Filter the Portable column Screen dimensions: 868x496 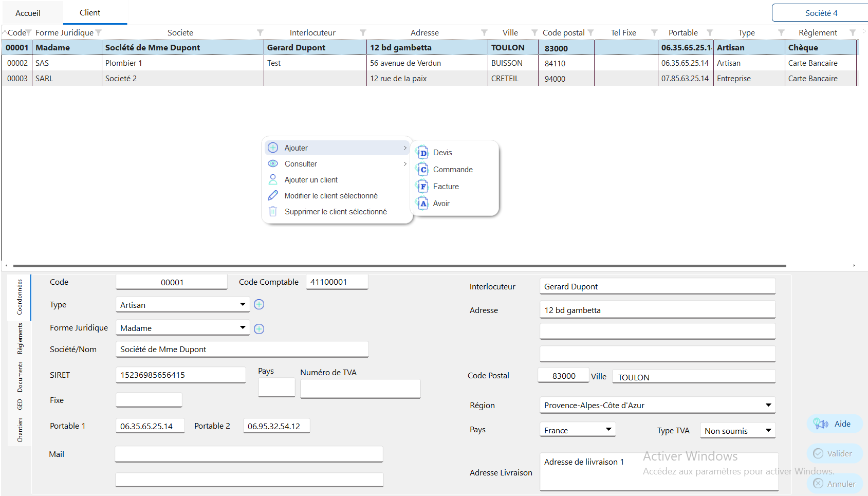coord(710,32)
